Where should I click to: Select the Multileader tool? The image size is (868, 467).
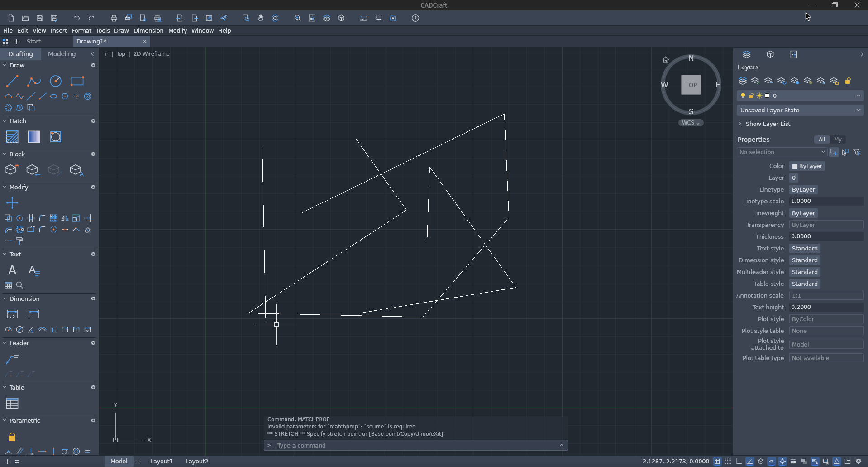[x=12, y=359]
